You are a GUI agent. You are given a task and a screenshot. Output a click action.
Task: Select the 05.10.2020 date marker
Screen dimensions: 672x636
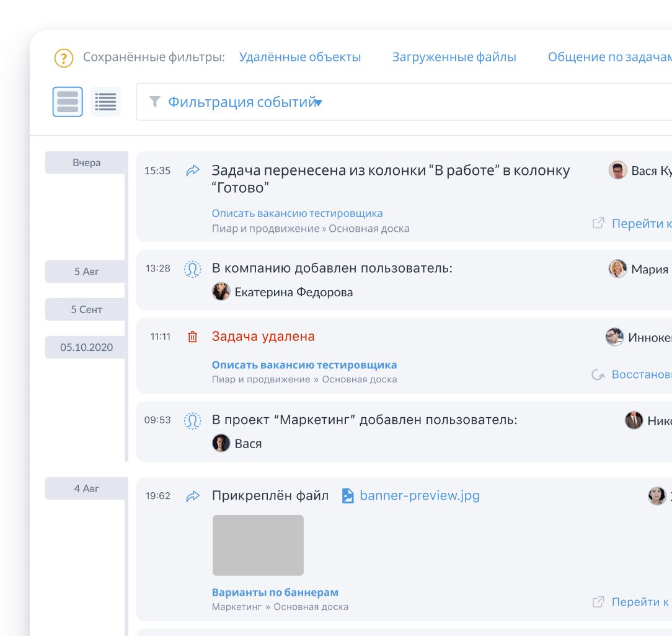[86, 347]
